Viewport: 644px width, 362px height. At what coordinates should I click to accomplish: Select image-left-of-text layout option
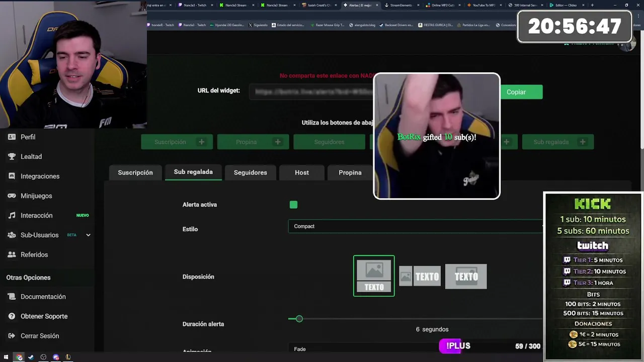(x=420, y=276)
